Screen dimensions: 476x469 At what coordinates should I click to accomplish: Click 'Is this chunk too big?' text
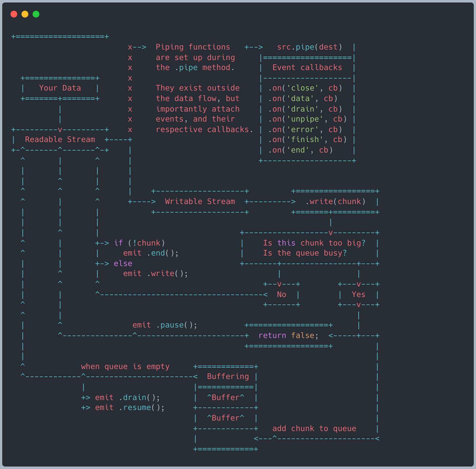(x=314, y=243)
